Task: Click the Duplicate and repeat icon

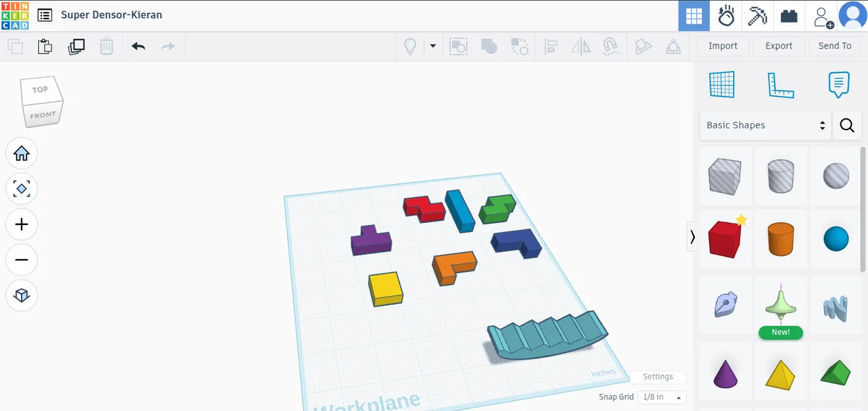Action: tap(76, 46)
